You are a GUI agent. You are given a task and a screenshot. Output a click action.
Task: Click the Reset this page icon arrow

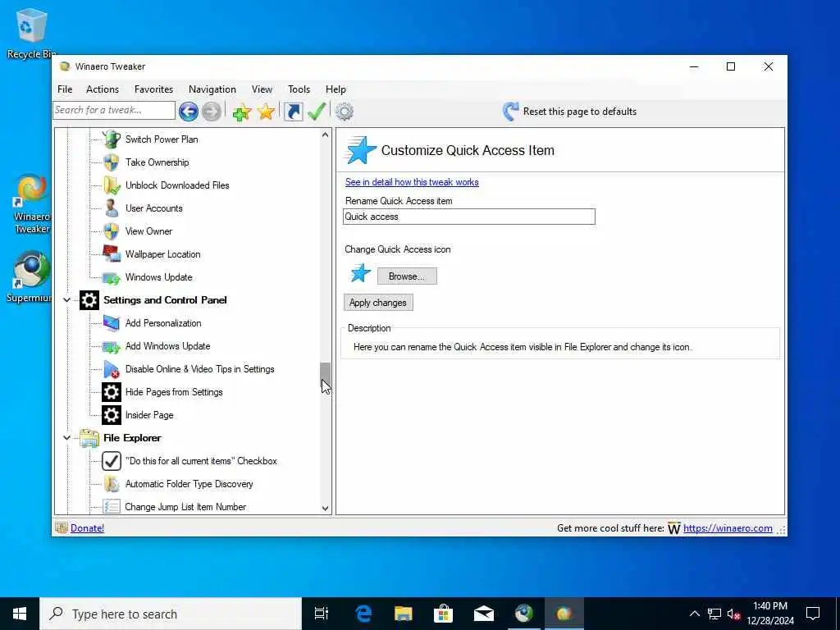510,112
